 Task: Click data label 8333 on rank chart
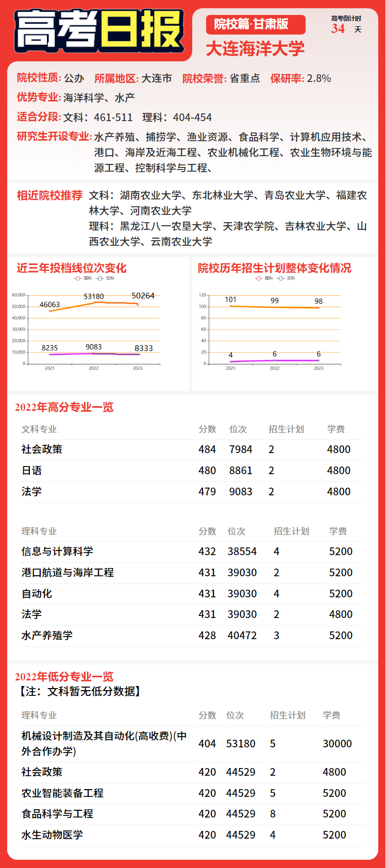click(144, 348)
